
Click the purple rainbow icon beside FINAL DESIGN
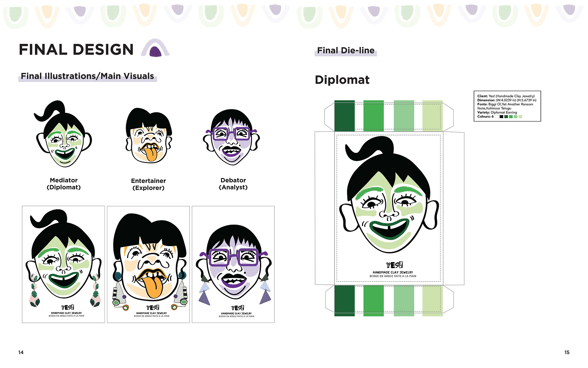(x=155, y=48)
